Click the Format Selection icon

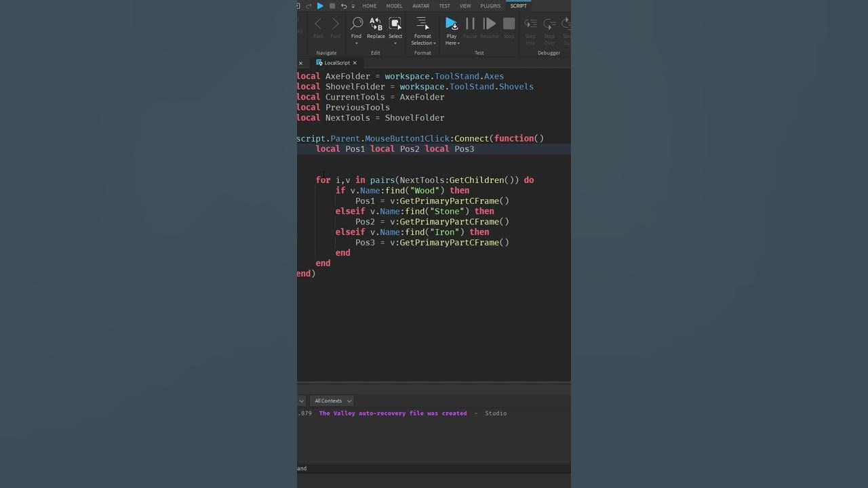pyautogui.click(x=422, y=24)
